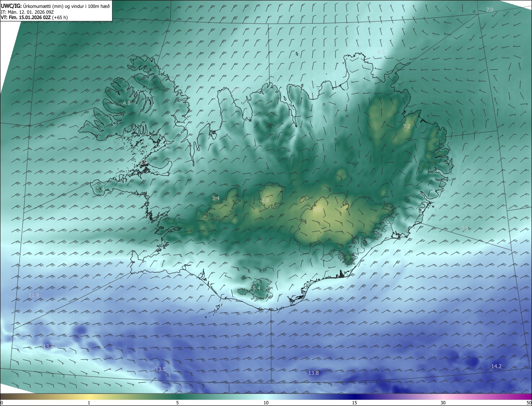Click the 13.5 value over the ocean
532x406 pixels.
click(x=160, y=369)
